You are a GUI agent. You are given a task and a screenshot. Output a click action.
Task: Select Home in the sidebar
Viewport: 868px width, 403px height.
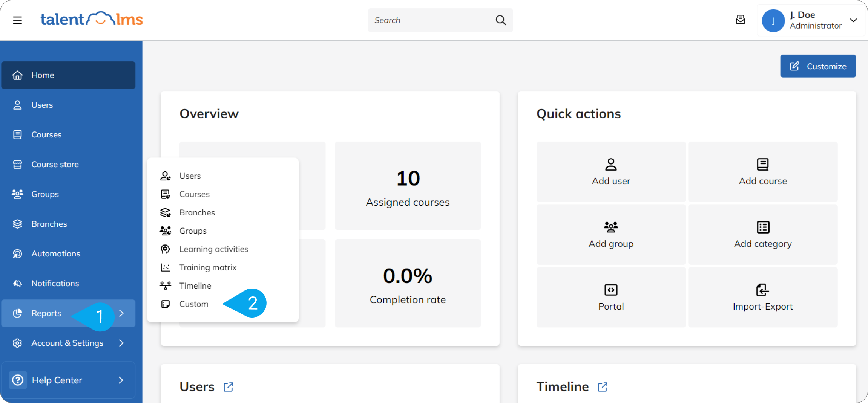69,75
